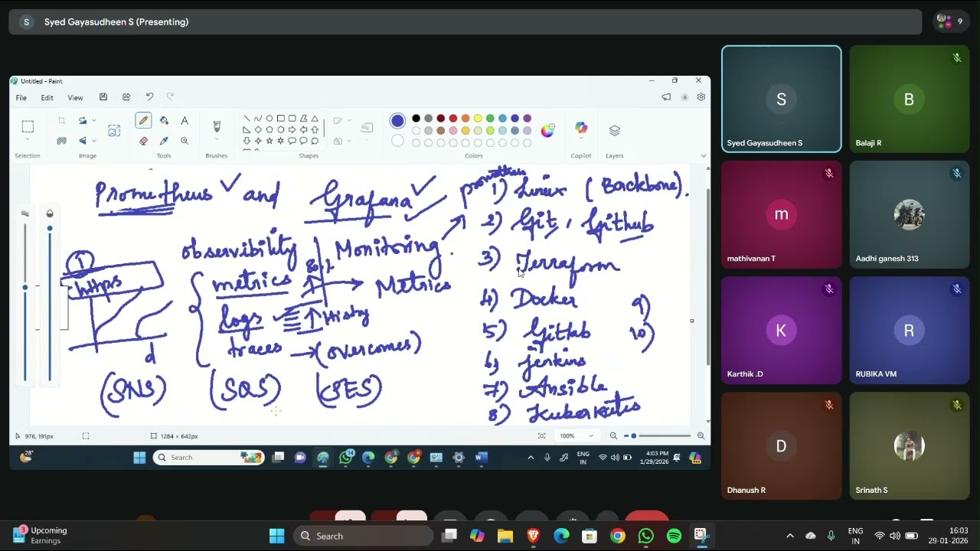Open the View menu
The height and width of the screenshot is (551, 980).
(x=75, y=97)
